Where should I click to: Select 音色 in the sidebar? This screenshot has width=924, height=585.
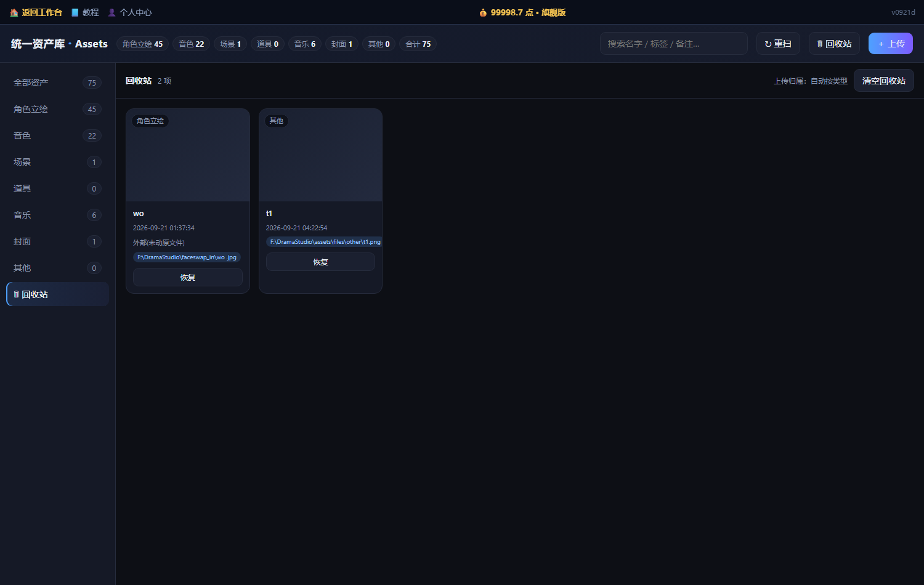58,135
